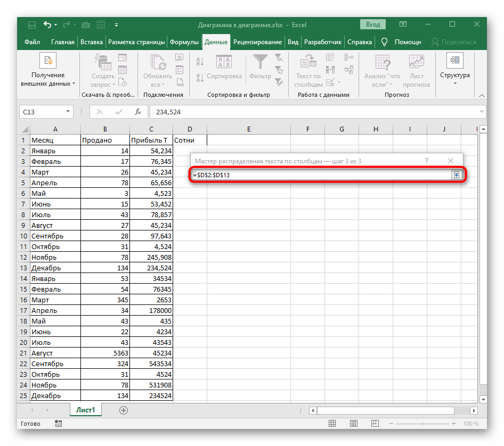Open the Лист1 sheet tab
The height and width of the screenshot is (446, 504).
(85, 410)
